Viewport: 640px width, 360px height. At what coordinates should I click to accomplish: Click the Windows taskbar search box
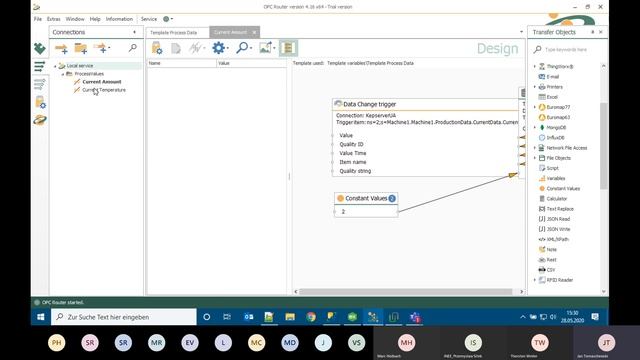tap(124, 317)
